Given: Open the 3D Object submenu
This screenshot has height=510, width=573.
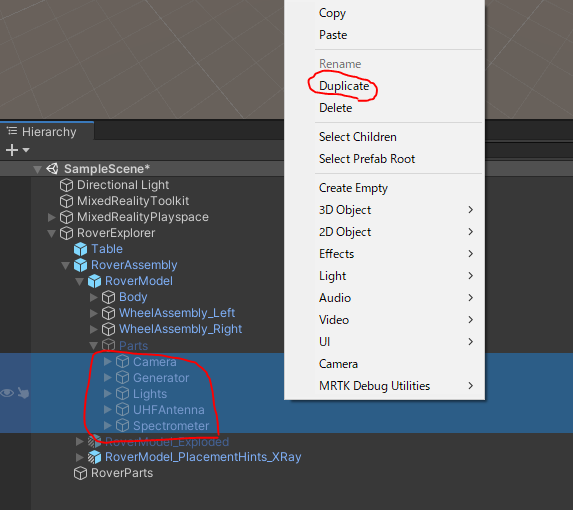Looking at the screenshot, I should point(384,210).
